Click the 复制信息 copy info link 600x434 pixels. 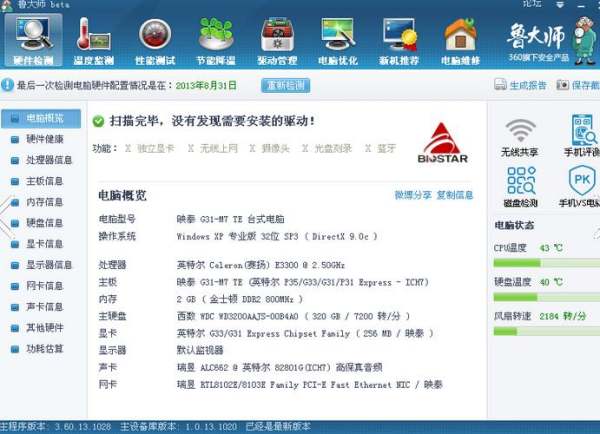tap(455, 195)
